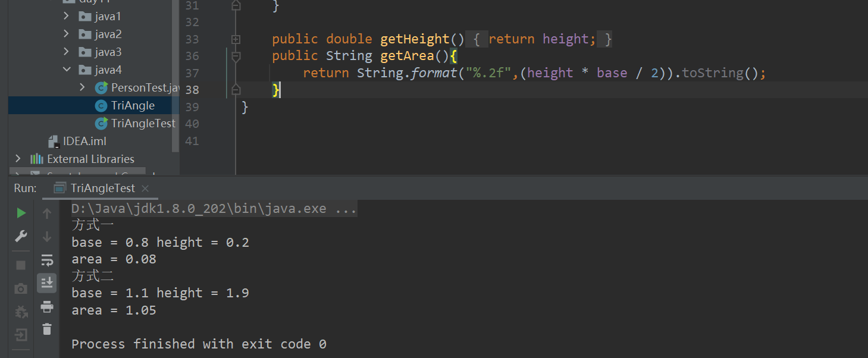This screenshot has height=358, width=868.
Task: Select IDEA.iml file in project tree
Action: click(84, 141)
